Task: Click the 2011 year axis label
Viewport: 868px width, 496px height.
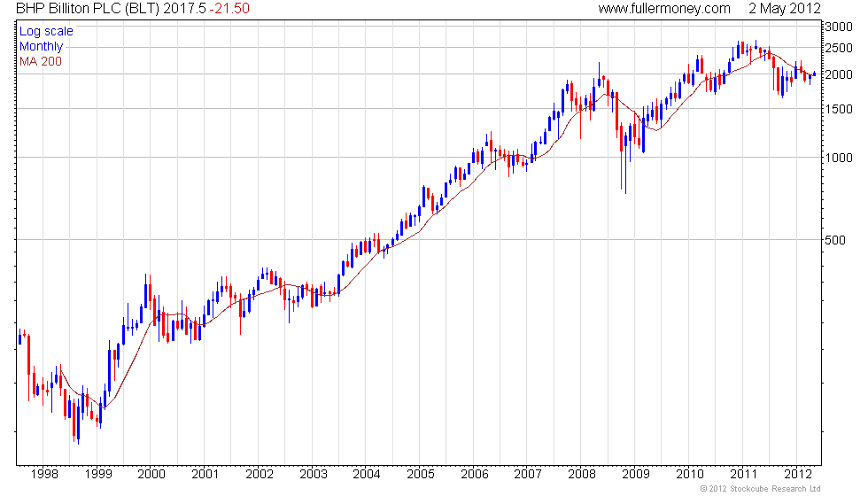Action: point(743,474)
